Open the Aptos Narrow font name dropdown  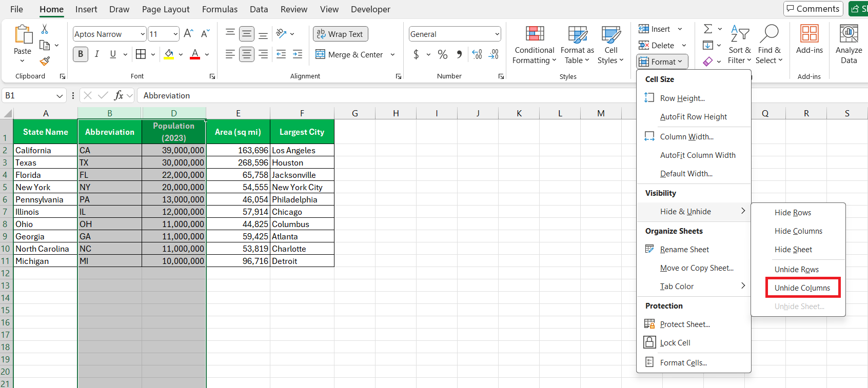coord(143,34)
